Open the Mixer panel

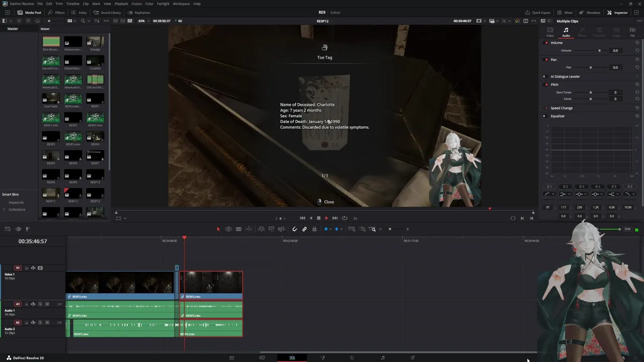coord(565,13)
